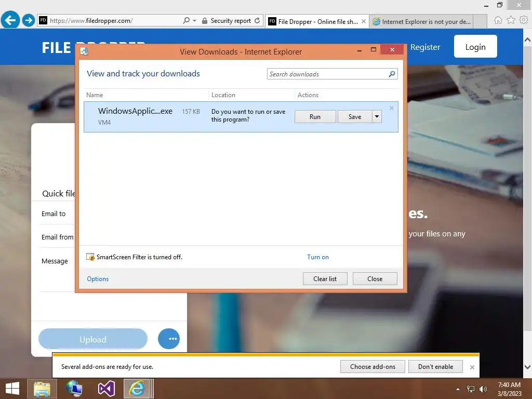The width and height of the screenshot is (532, 399).
Task: Select the WindowsApplic....exe file name
Action: tap(135, 111)
